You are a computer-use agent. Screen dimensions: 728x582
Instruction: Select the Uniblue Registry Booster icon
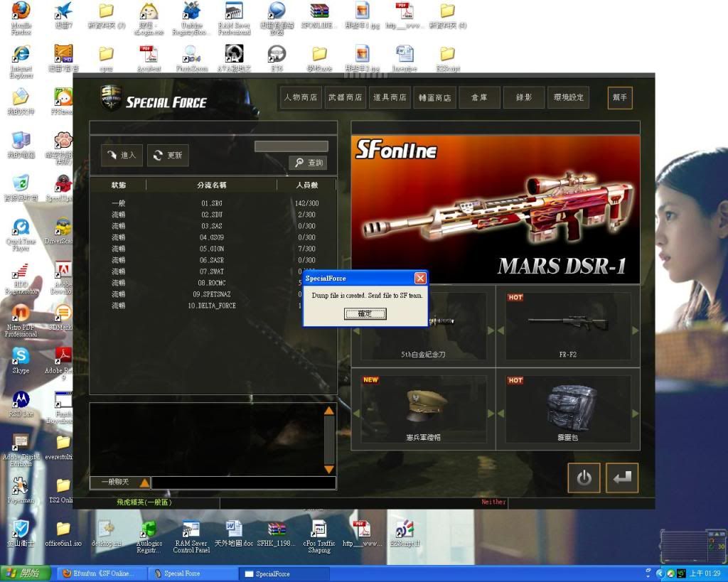192,18
